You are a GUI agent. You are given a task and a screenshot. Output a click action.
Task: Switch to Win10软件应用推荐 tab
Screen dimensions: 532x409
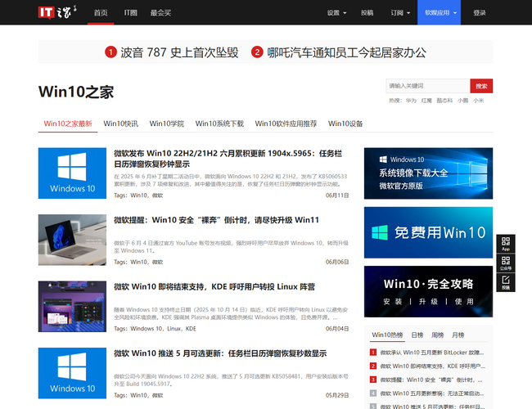[x=286, y=124]
